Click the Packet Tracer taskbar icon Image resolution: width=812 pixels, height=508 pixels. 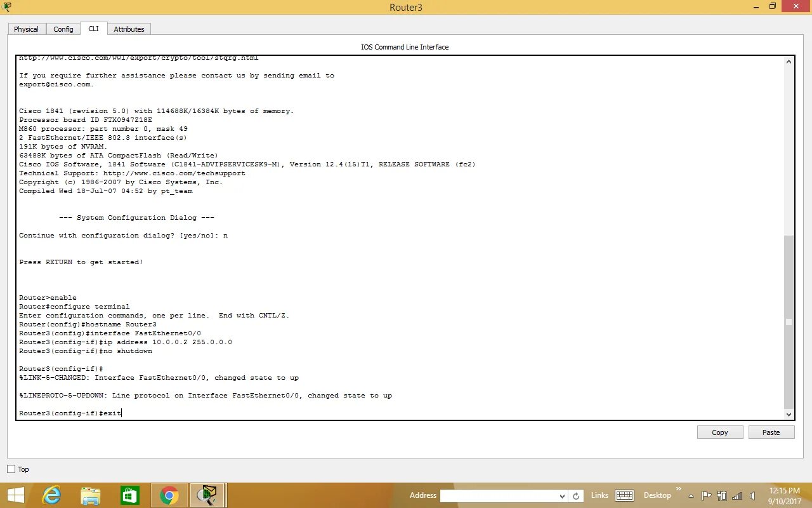click(x=208, y=495)
